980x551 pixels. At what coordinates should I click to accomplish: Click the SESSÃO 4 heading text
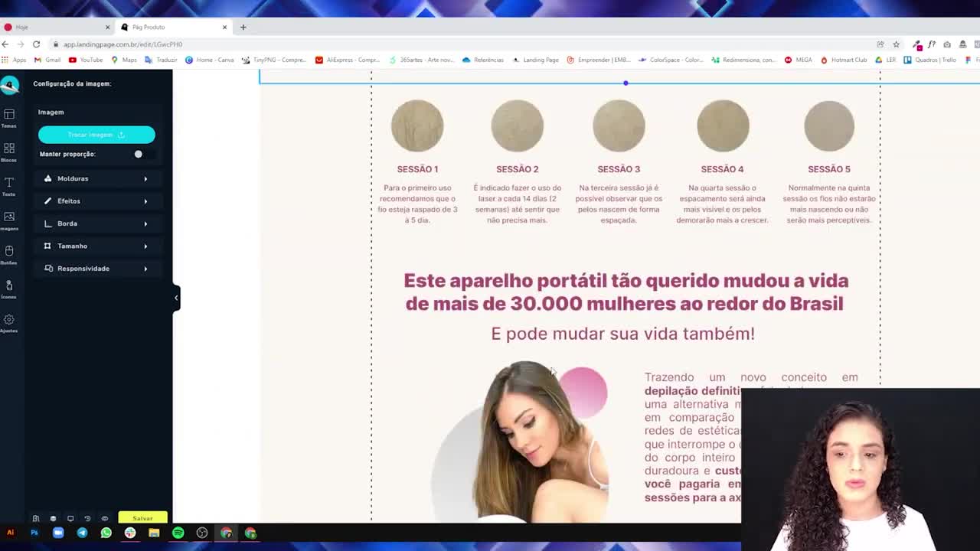pos(722,169)
